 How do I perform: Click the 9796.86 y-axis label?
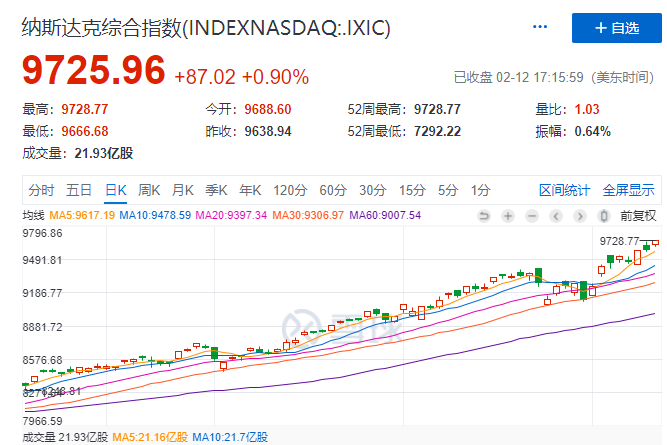coord(42,233)
